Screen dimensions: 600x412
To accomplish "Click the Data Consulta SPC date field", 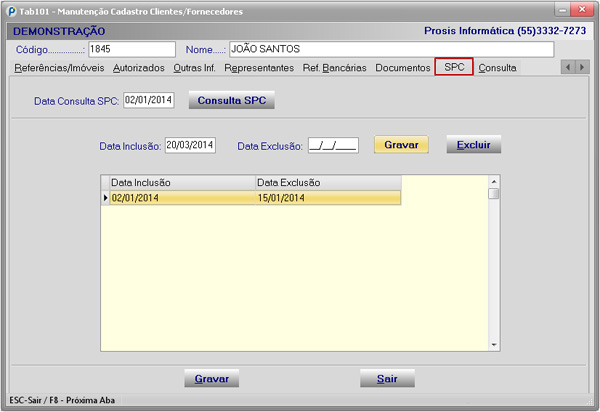I will click(149, 100).
